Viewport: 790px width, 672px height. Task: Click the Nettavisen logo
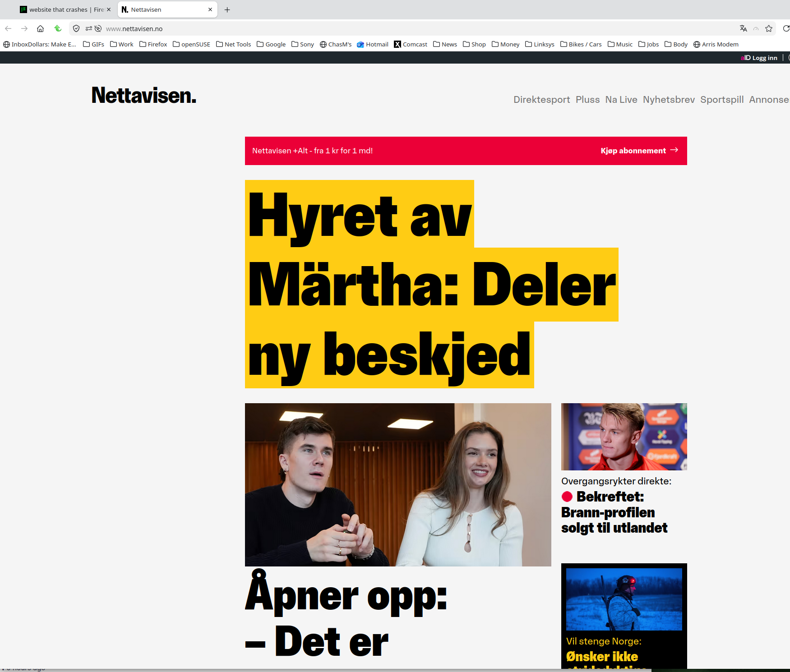[144, 95]
